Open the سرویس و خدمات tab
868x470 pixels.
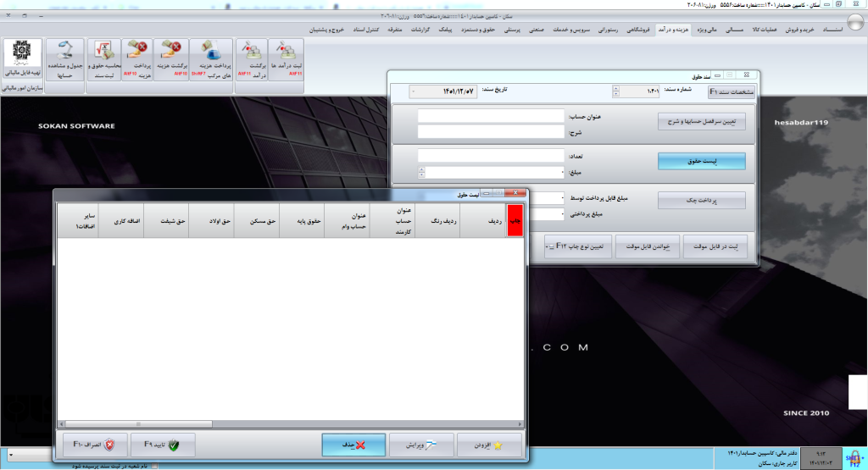tap(571, 30)
